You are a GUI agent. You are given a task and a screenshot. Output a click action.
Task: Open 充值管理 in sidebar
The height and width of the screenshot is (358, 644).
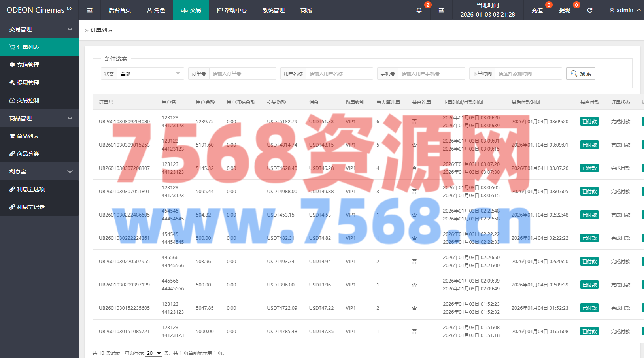[28, 65]
